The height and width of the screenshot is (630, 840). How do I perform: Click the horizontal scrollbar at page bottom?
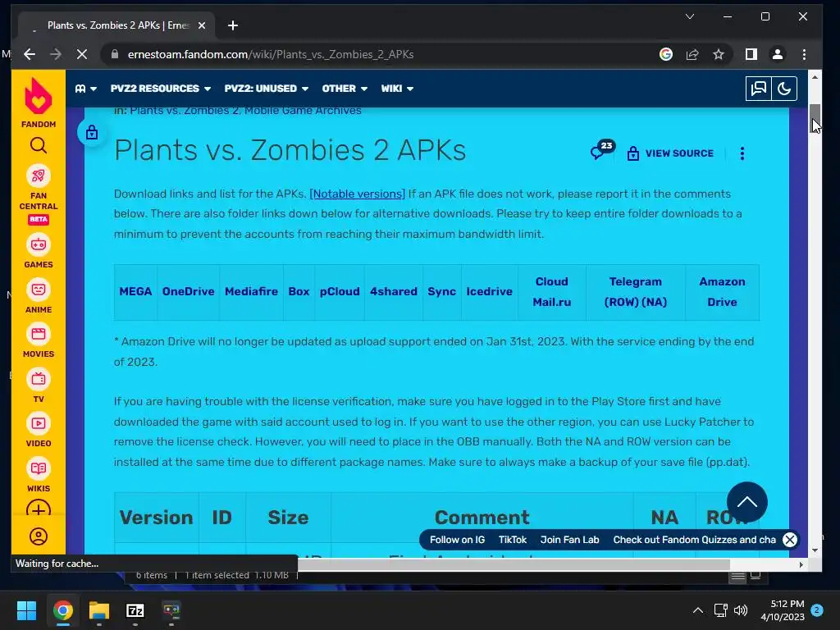click(x=514, y=564)
